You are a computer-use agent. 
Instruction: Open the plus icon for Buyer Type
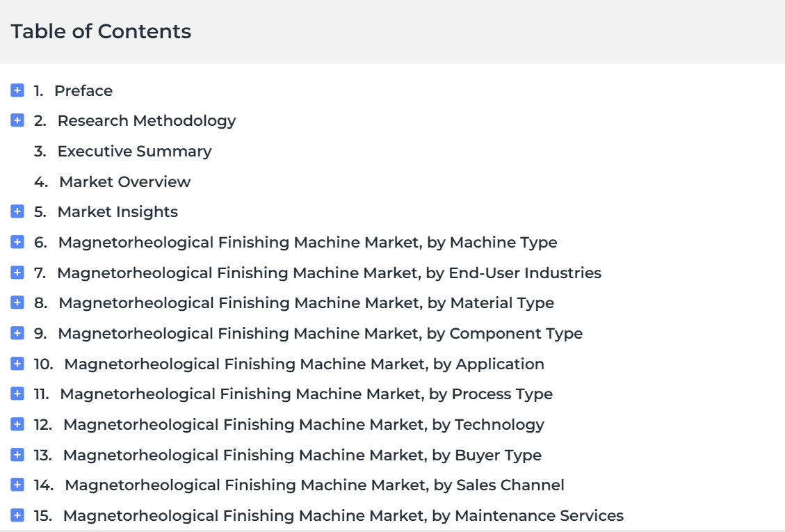point(17,455)
